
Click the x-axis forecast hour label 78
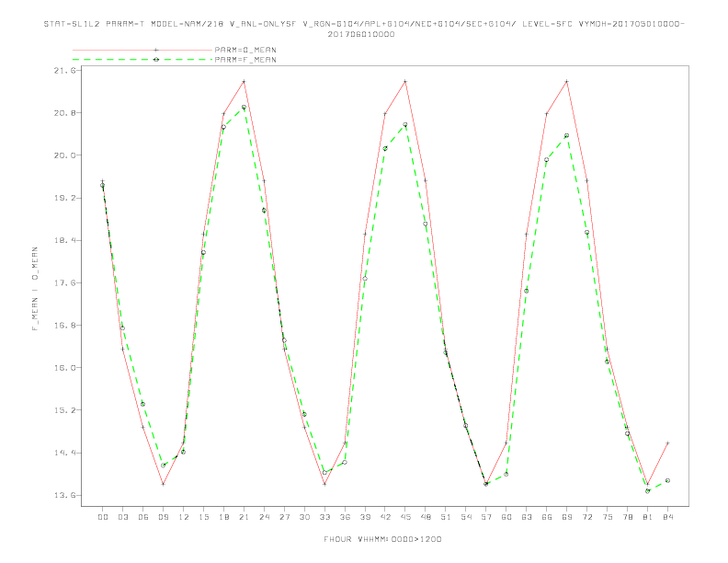628,517
